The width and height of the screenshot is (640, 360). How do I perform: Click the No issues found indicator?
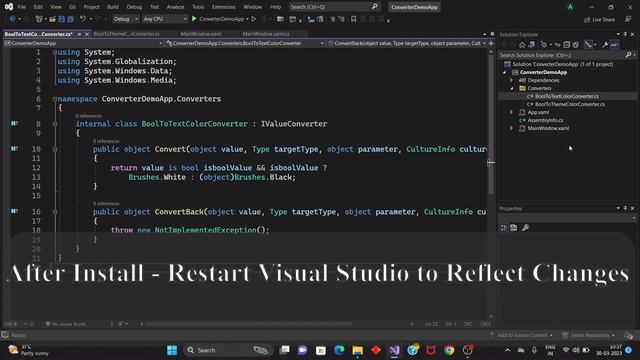(x=65, y=324)
